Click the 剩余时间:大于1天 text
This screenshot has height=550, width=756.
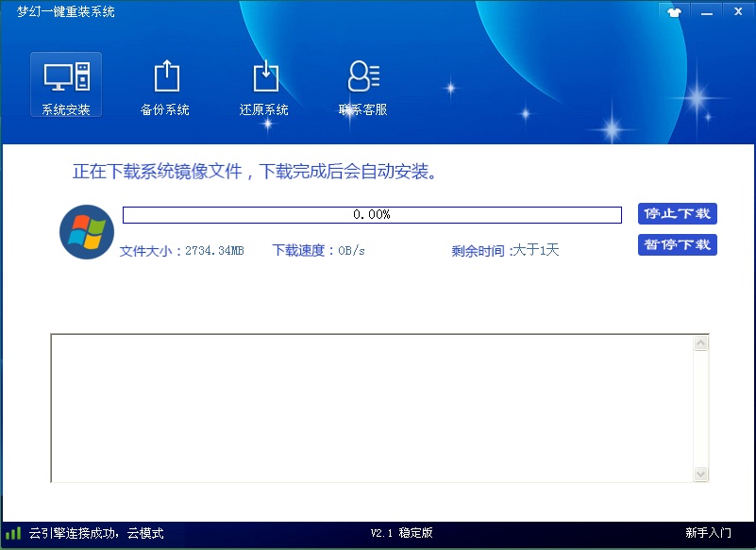(505, 250)
